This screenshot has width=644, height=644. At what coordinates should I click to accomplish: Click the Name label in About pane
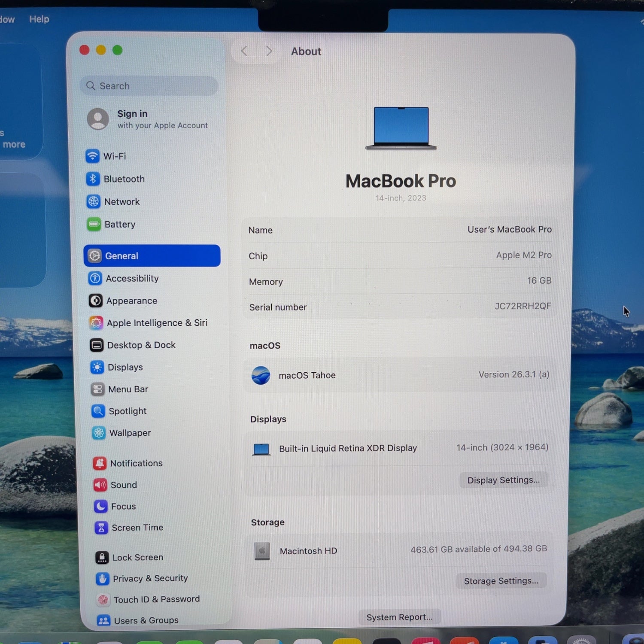pyautogui.click(x=260, y=231)
